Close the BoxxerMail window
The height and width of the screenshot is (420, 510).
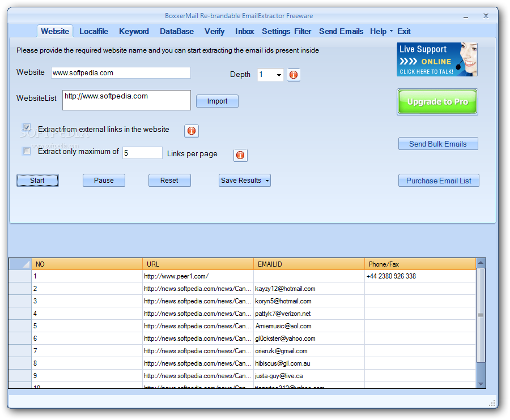486,16
